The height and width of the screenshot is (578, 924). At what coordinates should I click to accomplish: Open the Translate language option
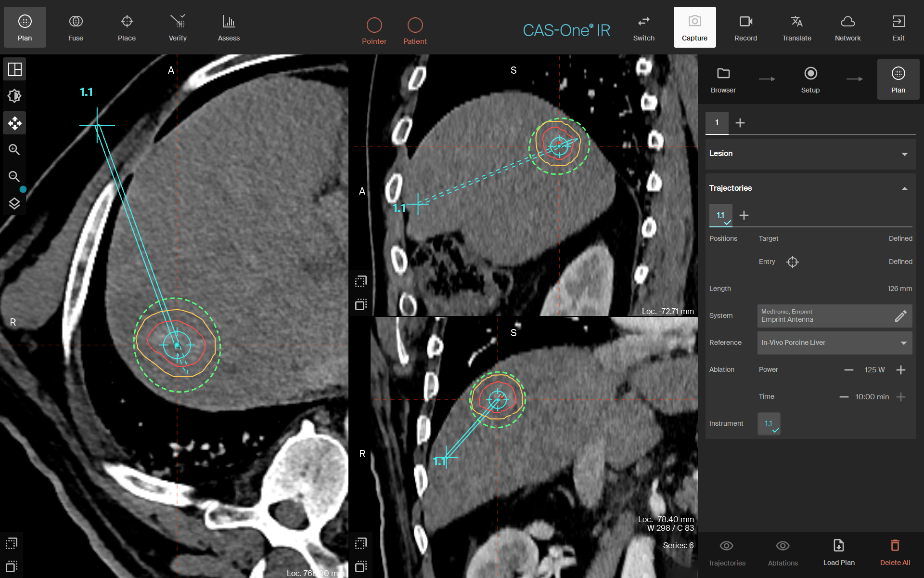click(797, 27)
